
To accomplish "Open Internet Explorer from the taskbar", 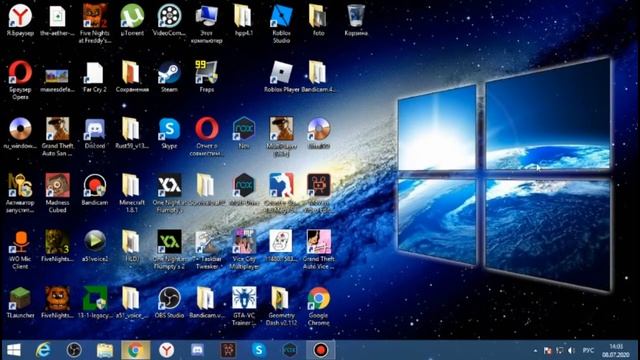I will tap(43, 350).
